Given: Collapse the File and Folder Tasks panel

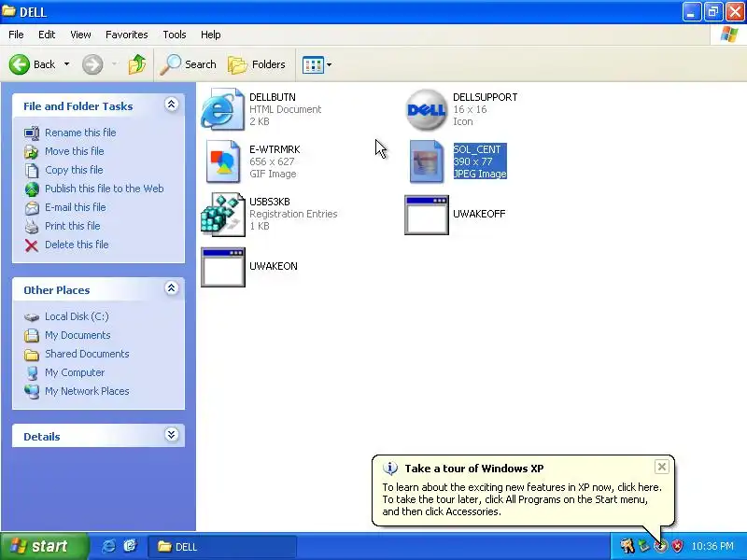Looking at the screenshot, I should click(172, 105).
